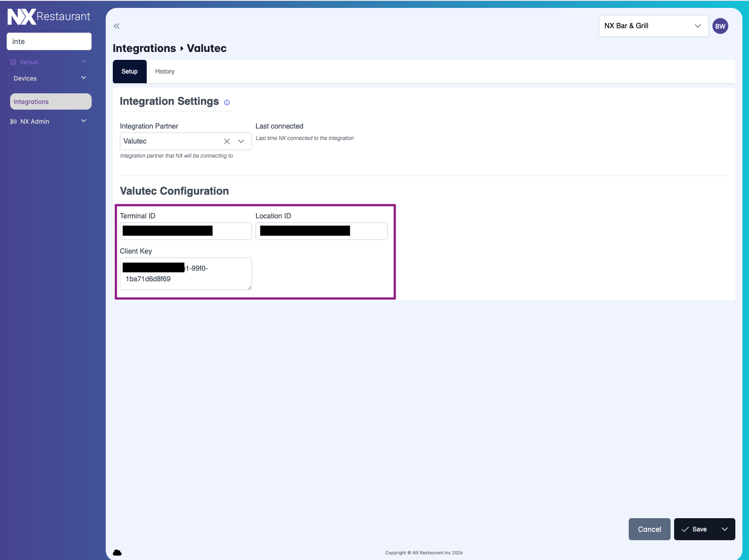The image size is (749, 560).
Task: Open the Integration Partner dropdown arrow
Action: pos(241,141)
